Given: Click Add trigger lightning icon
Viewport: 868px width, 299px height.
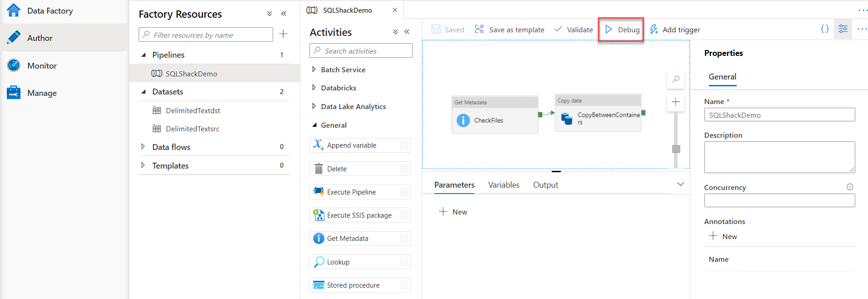Looking at the screenshot, I should point(654,30).
